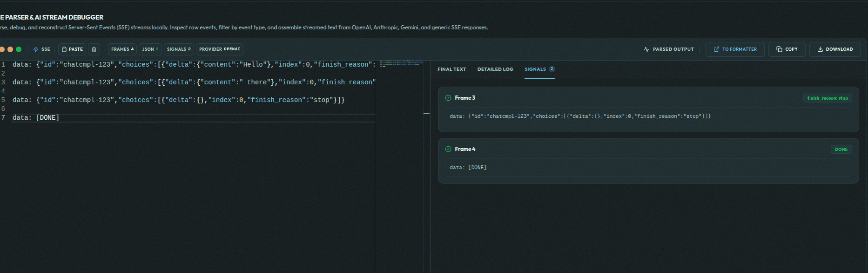868x273 pixels.
Task: Click the SSE lightning bolt icon
Action: (36, 49)
